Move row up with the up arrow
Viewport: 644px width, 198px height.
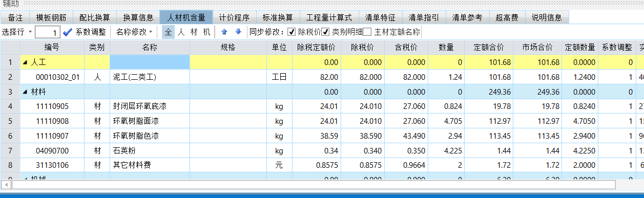click(x=224, y=32)
